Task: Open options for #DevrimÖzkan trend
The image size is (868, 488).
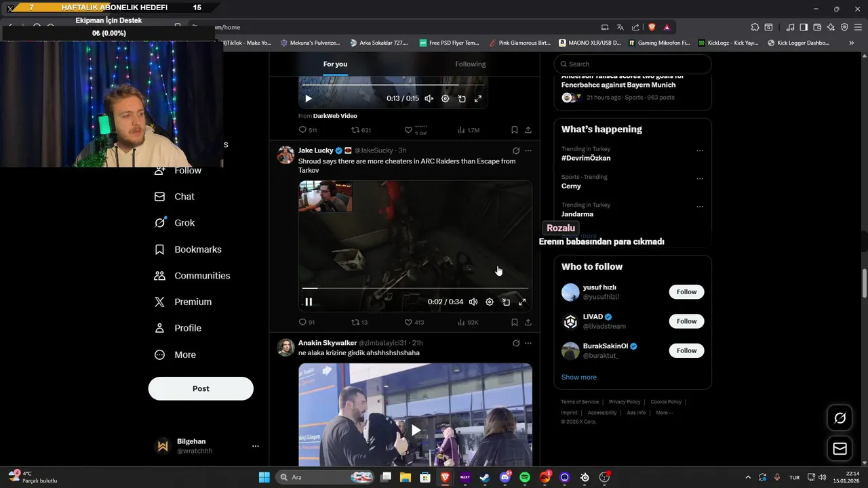Action: click(x=700, y=150)
